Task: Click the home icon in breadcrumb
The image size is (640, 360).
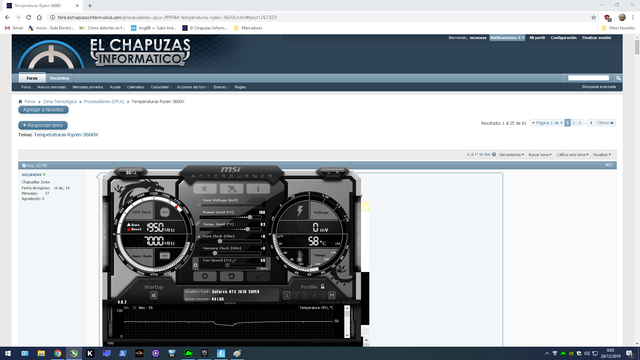Action: (x=20, y=102)
